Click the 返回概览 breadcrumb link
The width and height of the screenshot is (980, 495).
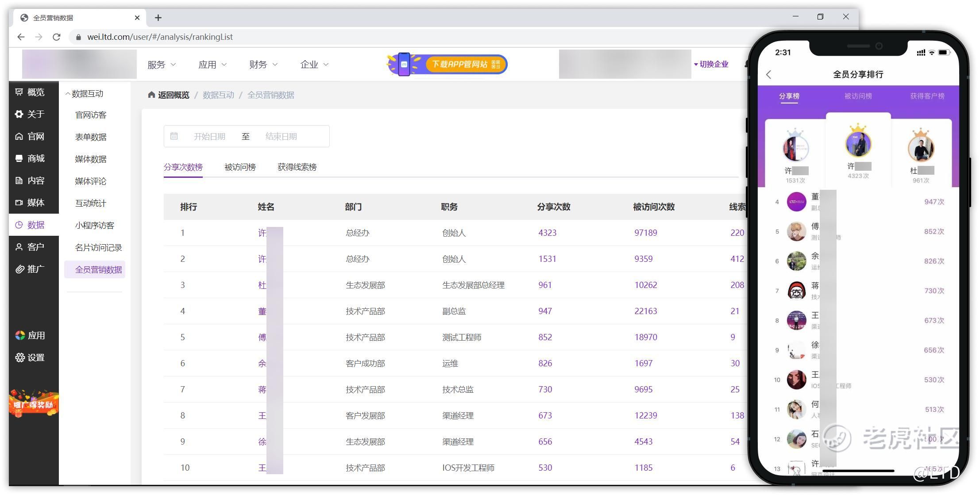pyautogui.click(x=169, y=95)
